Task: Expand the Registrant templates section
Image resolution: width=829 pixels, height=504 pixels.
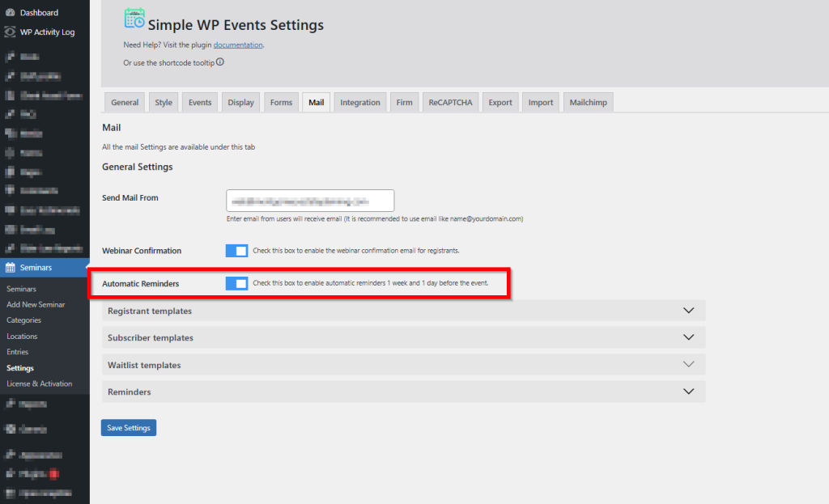Action: tap(403, 311)
